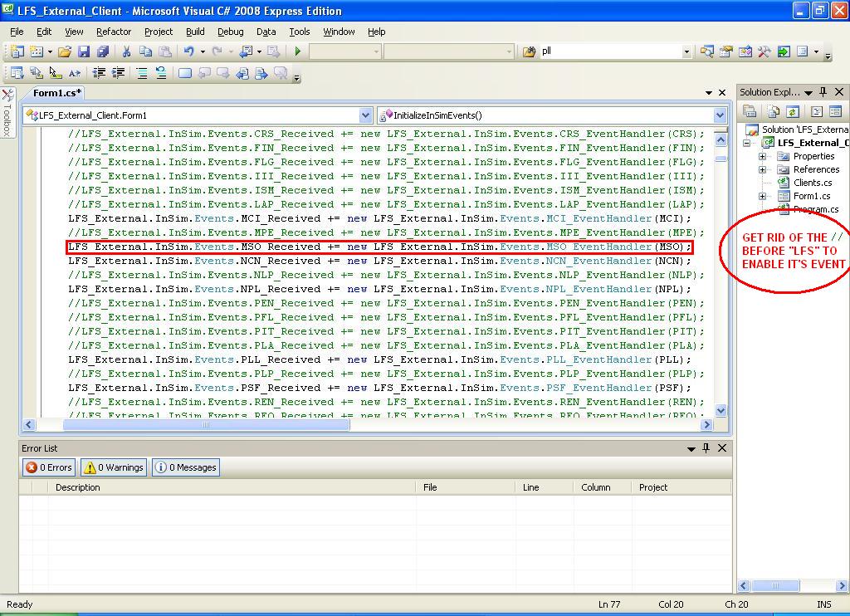Expand the Form1.cs node in Solution Explorer
This screenshot has width=850, height=616.
pyautogui.click(x=762, y=196)
